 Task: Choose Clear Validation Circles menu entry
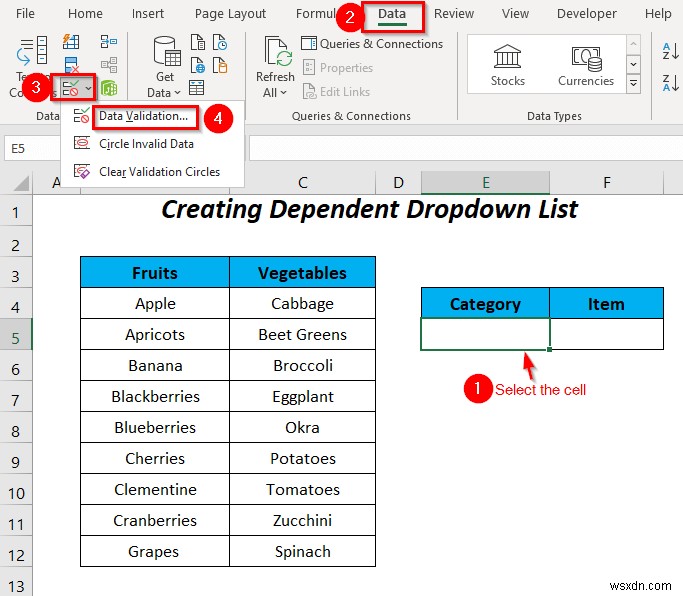152,172
